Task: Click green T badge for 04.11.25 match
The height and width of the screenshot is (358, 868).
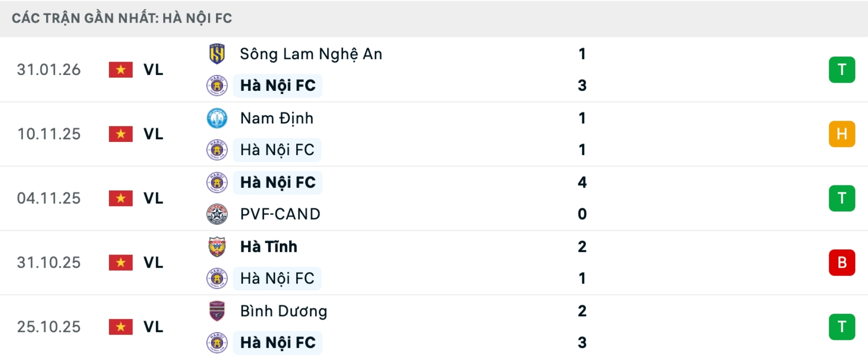Action: coord(841,198)
